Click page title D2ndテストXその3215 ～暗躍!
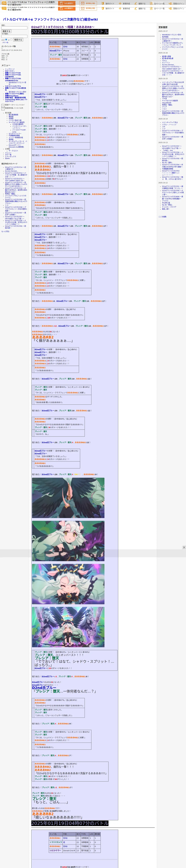Image resolution: width=186 pixels, height=868 pixels. (63, 27)
